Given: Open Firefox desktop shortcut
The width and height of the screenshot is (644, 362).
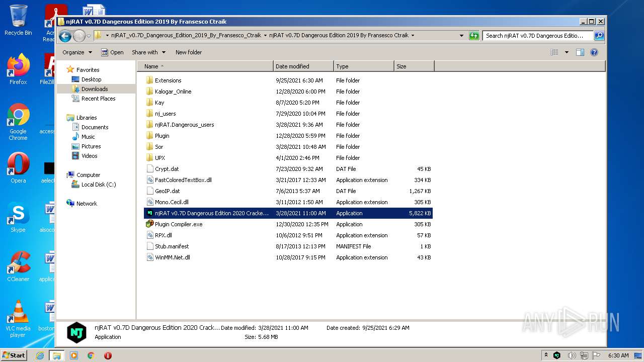Looking at the screenshot, I should [x=18, y=69].
